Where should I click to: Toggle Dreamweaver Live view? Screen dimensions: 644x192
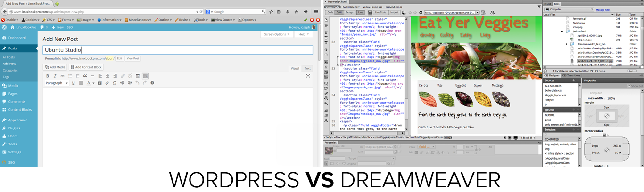pos(360,12)
